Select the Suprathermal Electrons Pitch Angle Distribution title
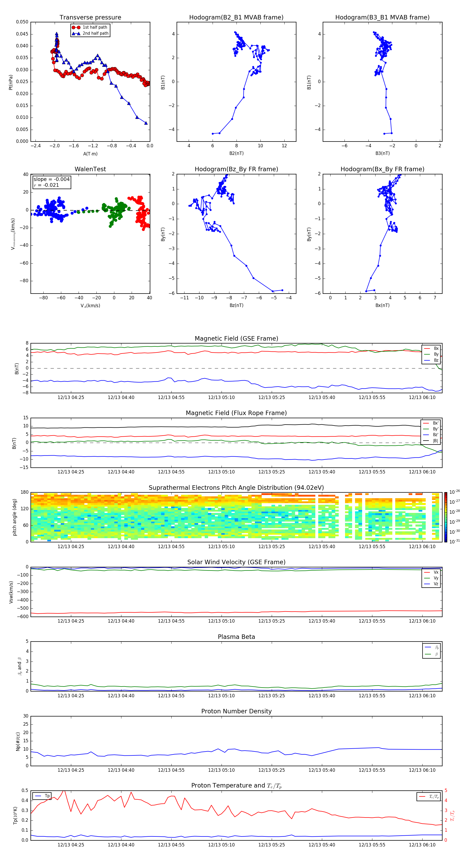This screenshot has width=473, height=868. 236,488
